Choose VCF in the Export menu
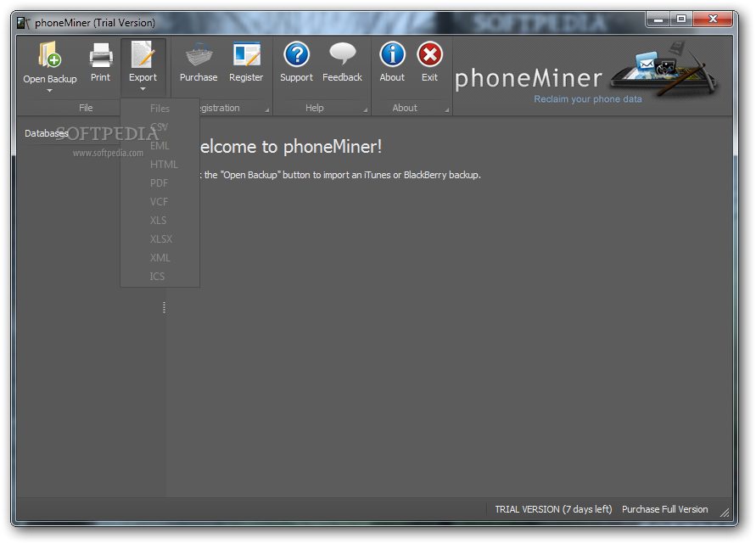The height and width of the screenshot is (544, 756). point(160,202)
